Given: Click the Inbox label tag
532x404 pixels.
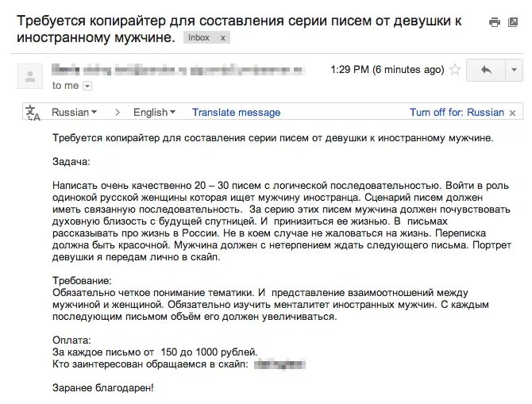Looking at the screenshot, I should point(199,37).
